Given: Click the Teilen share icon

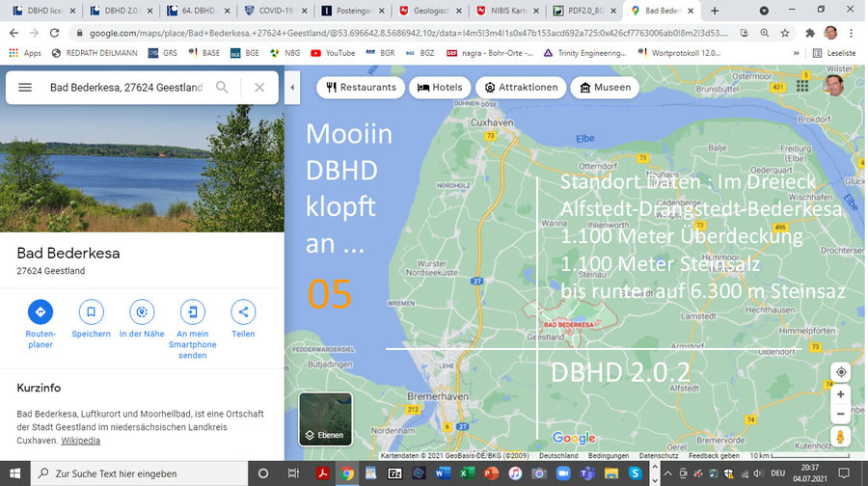Looking at the screenshot, I should click(x=243, y=311).
